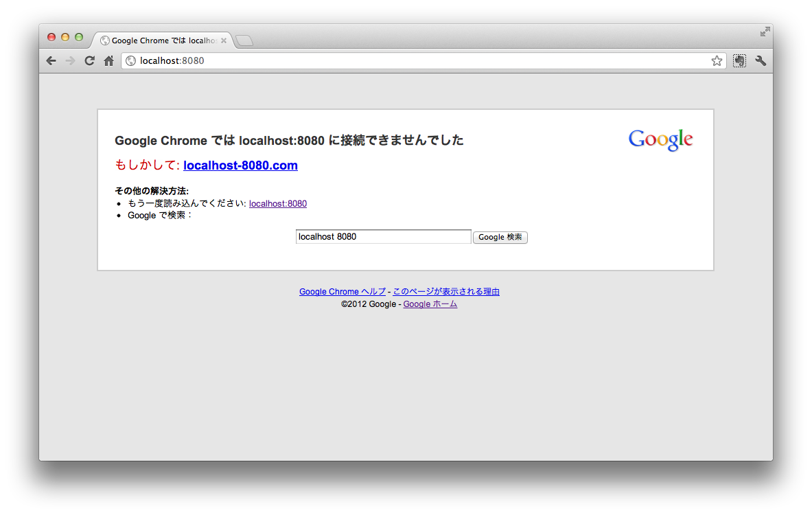Open the 'Google Chrome ヘルプ' link
This screenshot has width=812, height=515.
[343, 292]
